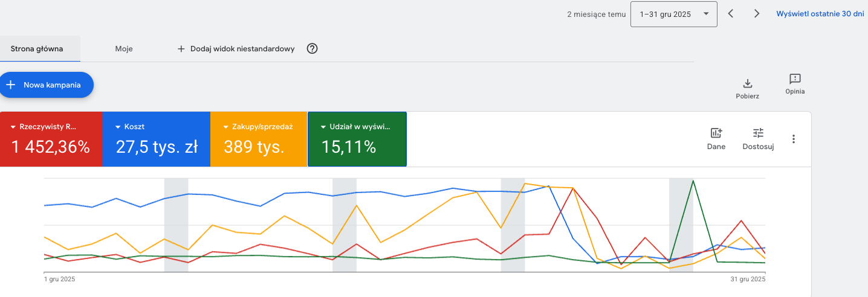Click Wyświetl ostatnie 30 dni link

point(820,13)
